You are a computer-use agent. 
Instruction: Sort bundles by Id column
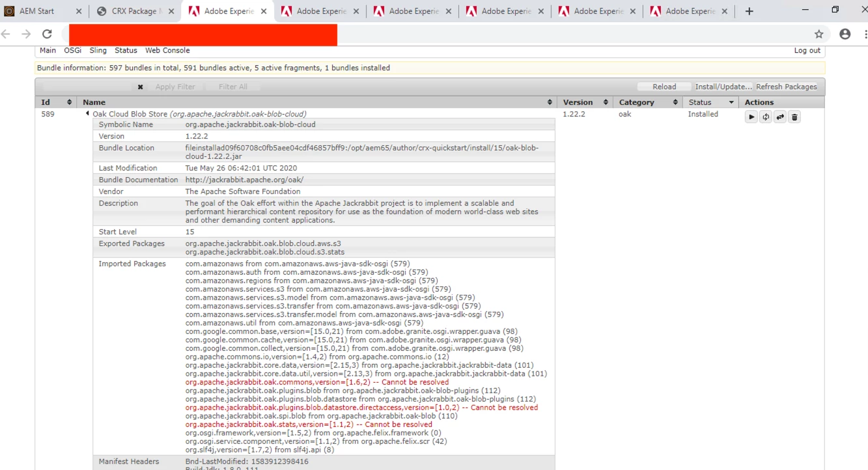click(57, 102)
